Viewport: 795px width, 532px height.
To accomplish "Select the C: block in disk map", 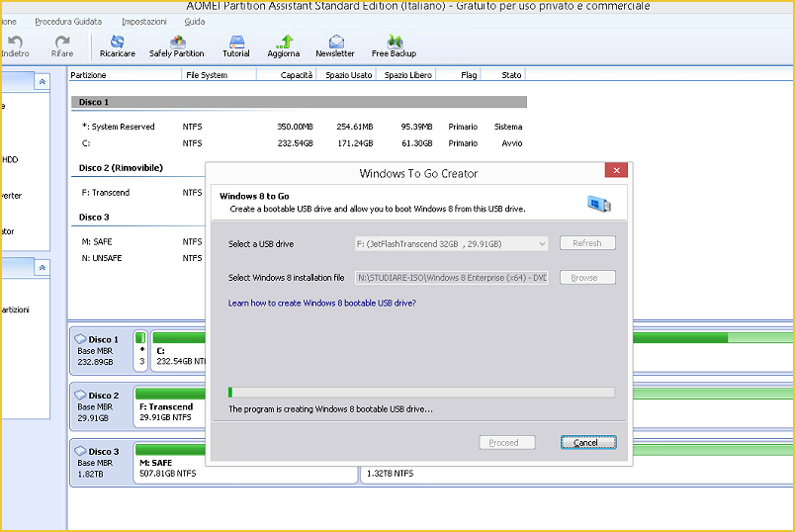I will 178,351.
